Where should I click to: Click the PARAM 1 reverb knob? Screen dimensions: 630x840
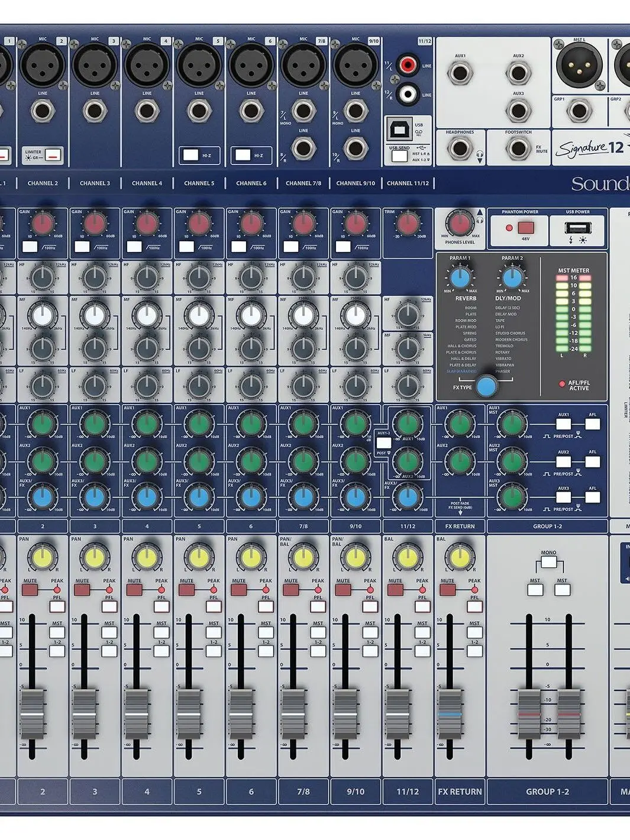pos(460,277)
